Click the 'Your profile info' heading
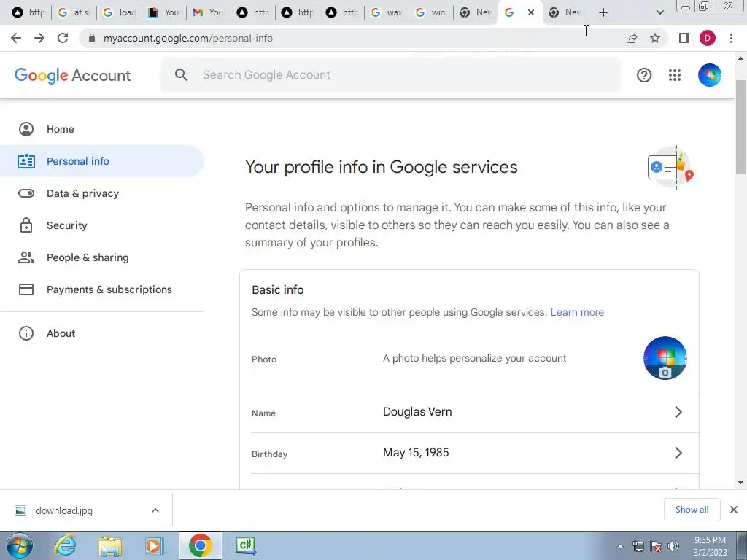 tap(381, 167)
